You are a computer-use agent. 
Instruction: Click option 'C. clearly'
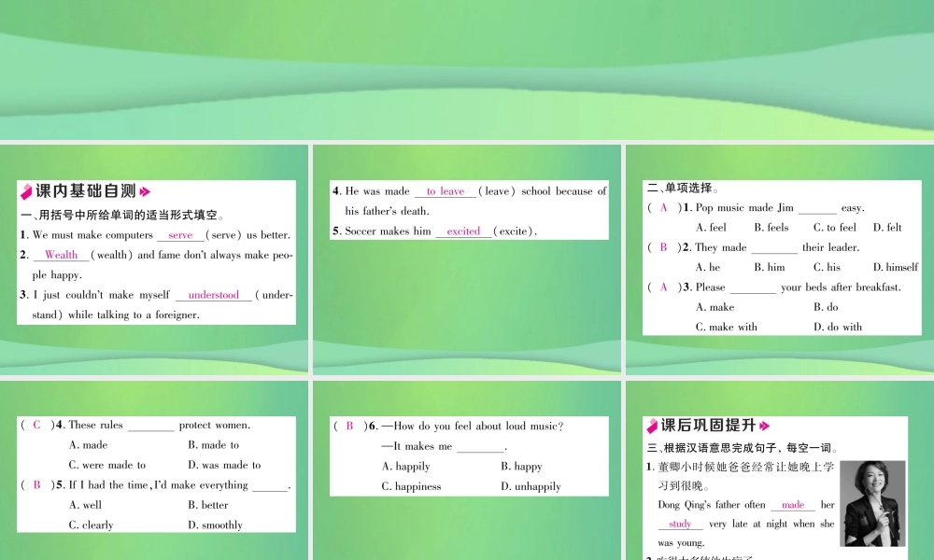92,525
